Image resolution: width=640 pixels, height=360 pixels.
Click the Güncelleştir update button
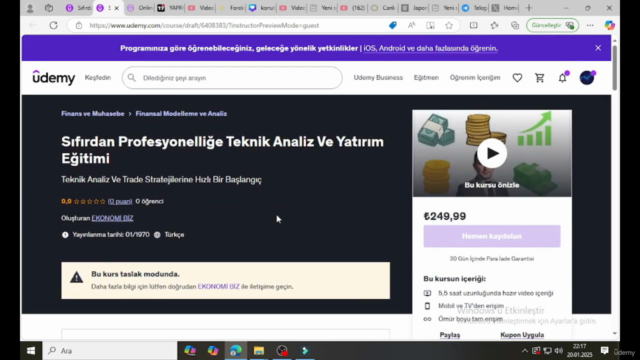553,25
